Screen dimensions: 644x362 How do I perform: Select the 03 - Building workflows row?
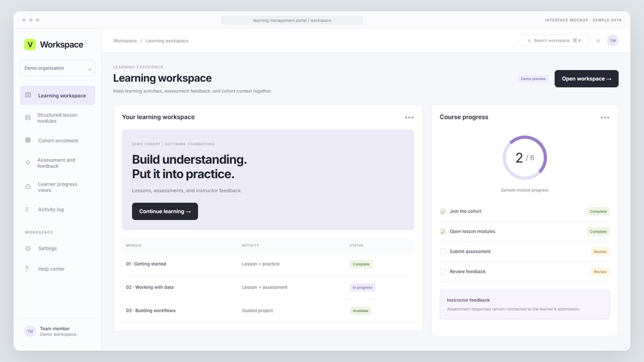pos(268,311)
